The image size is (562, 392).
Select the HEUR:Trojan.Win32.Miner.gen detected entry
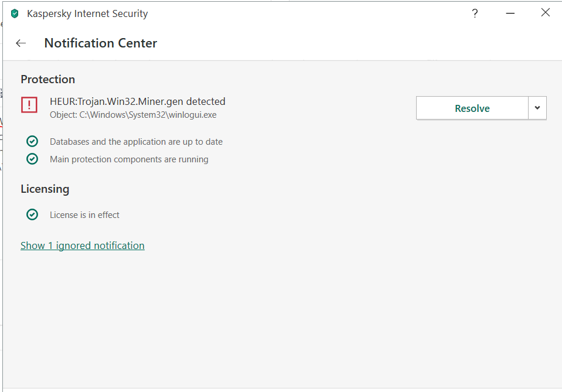pyautogui.click(x=138, y=101)
